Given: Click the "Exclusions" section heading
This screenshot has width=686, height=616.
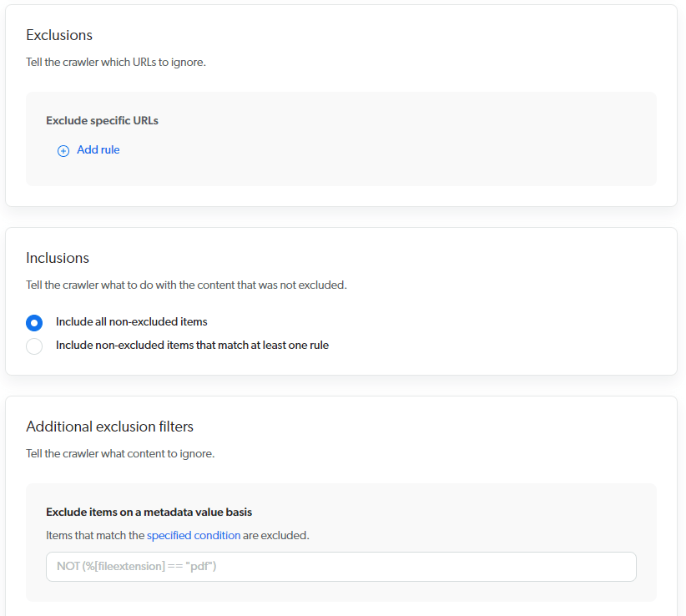Looking at the screenshot, I should tap(59, 35).
